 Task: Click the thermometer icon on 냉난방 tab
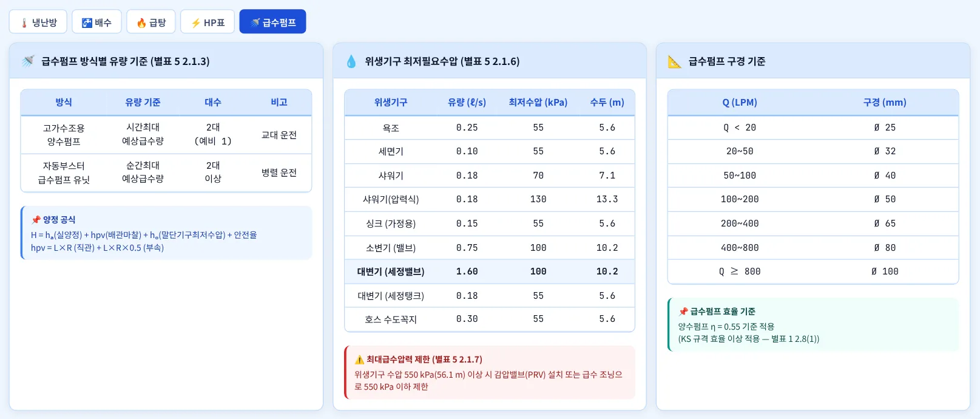24,23
